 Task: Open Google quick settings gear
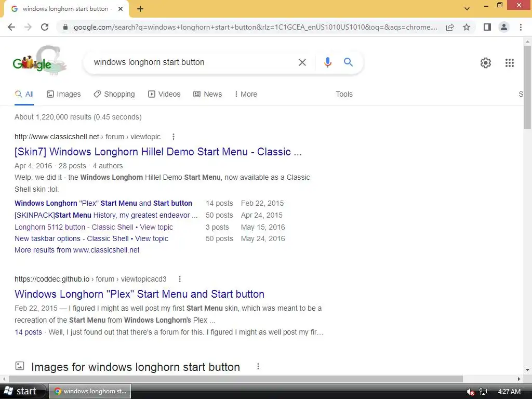(x=486, y=63)
